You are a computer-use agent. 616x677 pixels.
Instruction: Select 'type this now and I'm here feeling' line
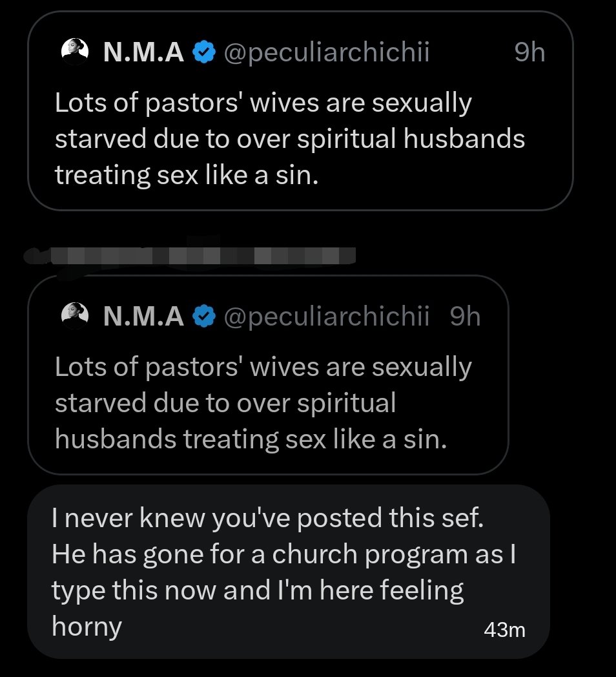(258, 591)
